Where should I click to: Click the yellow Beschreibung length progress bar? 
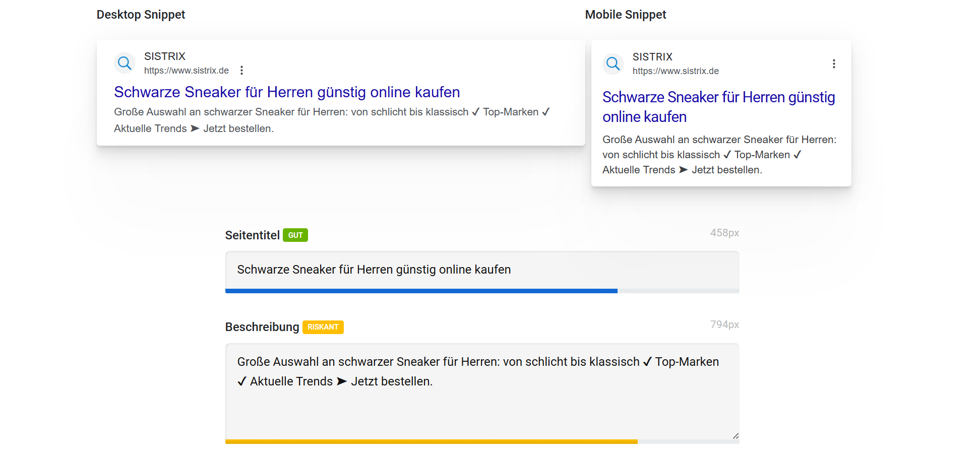pos(432,442)
